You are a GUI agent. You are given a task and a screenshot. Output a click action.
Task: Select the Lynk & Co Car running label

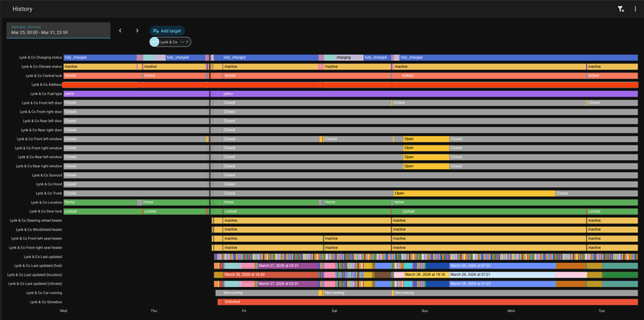click(44, 293)
